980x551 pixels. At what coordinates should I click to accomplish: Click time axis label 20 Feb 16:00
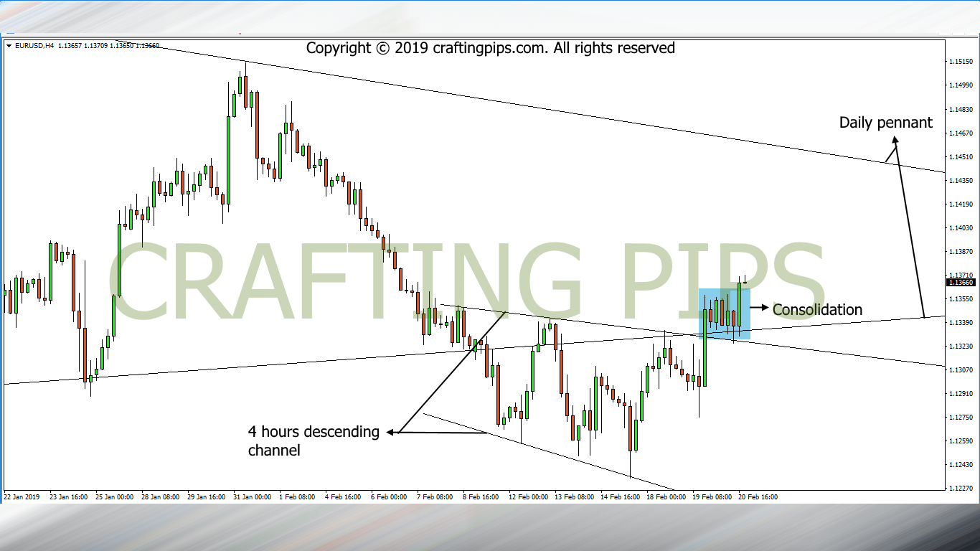click(758, 496)
